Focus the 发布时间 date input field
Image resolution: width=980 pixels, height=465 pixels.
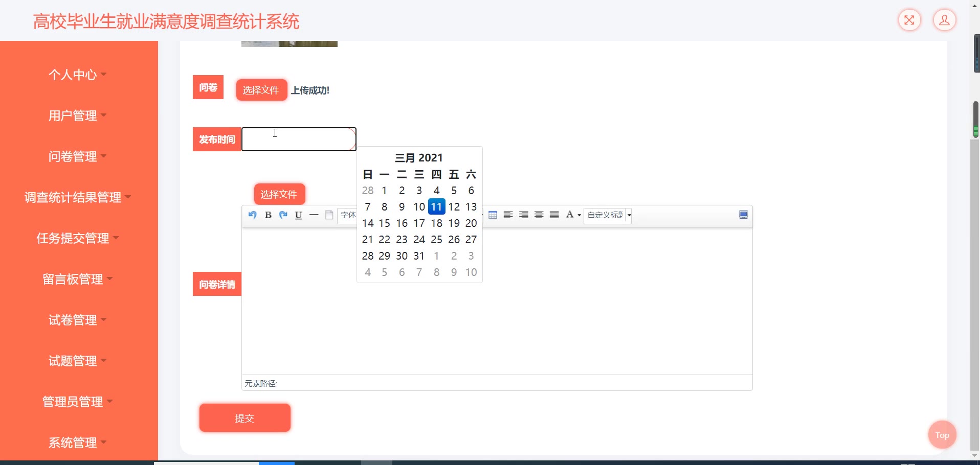point(299,139)
